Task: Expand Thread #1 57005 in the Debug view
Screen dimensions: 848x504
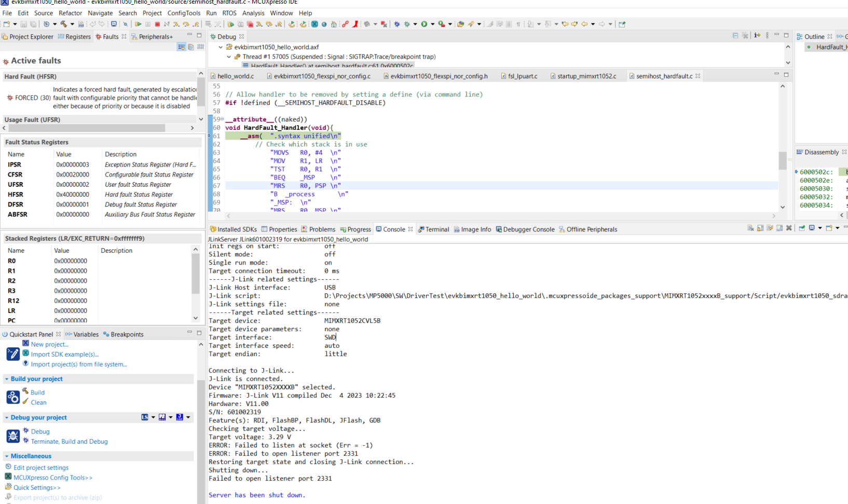Action: coord(228,57)
